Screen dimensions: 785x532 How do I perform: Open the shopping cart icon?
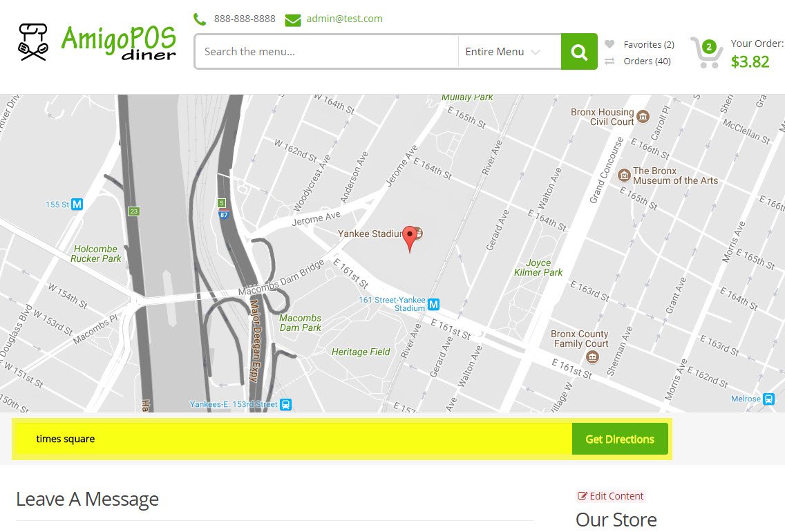tap(706, 52)
